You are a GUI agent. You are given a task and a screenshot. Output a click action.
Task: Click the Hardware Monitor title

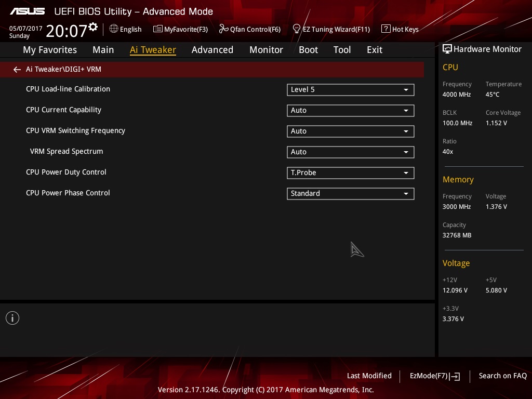coord(487,49)
